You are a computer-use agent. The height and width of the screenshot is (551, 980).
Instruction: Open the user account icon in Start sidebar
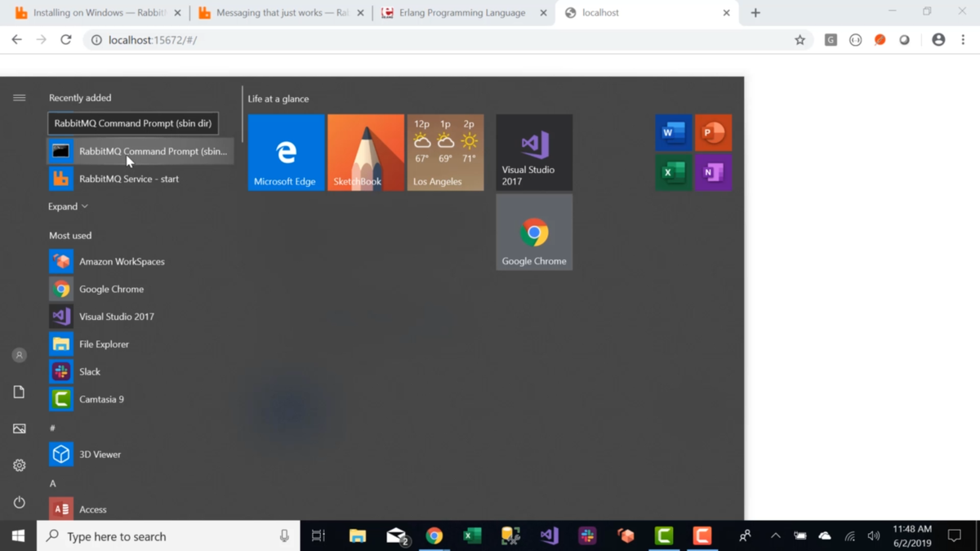[x=19, y=355]
